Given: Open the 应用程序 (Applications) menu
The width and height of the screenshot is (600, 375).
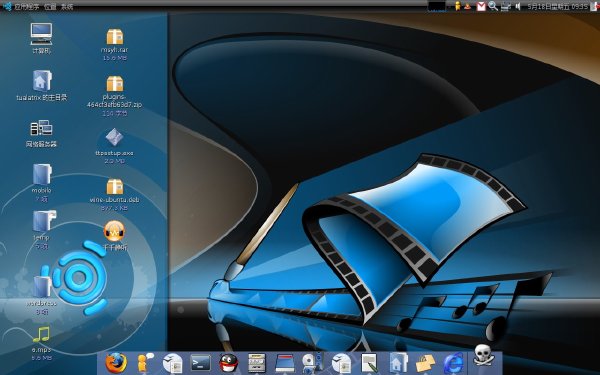Looking at the screenshot, I should 26,7.
